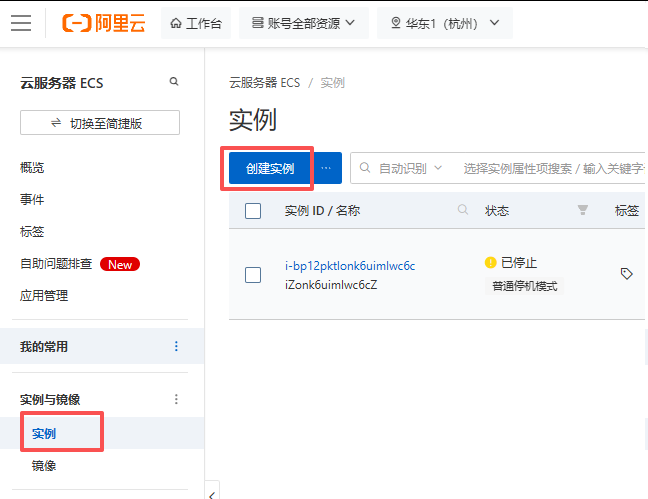Collapse the sidebar using the arrow handle
The height and width of the screenshot is (499, 648).
click(x=212, y=492)
